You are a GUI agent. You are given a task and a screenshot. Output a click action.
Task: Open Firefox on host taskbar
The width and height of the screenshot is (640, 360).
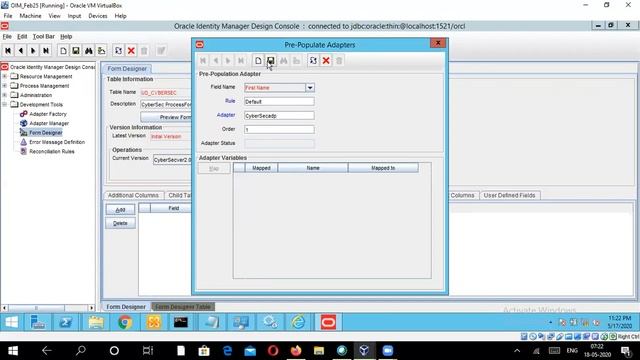pos(296,351)
